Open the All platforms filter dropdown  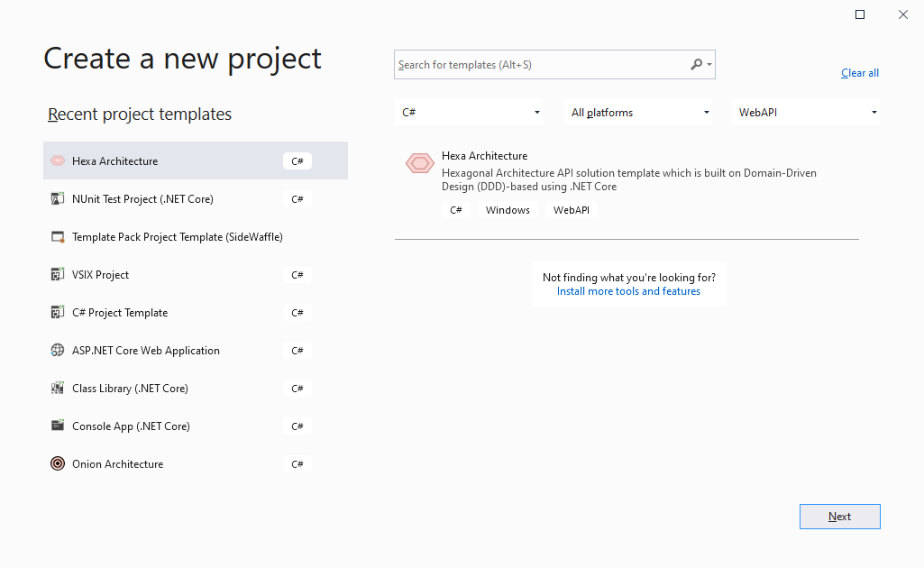coord(638,112)
